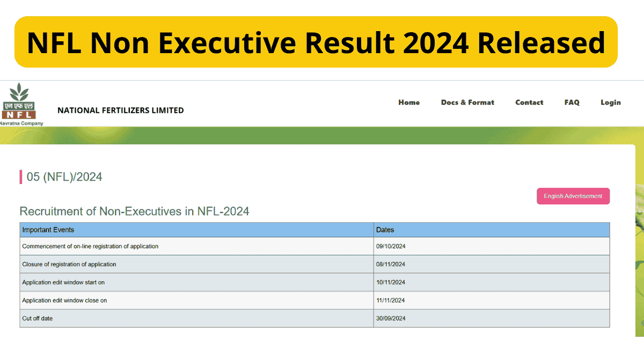The width and height of the screenshot is (644, 337).
Task: Select Application edit window close on text
Action: [64, 301]
